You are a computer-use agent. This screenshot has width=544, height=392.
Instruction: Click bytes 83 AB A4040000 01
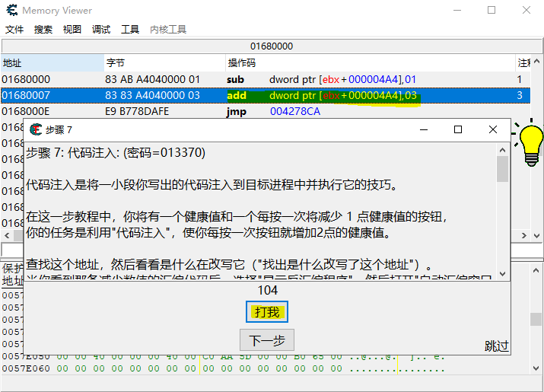(153, 79)
